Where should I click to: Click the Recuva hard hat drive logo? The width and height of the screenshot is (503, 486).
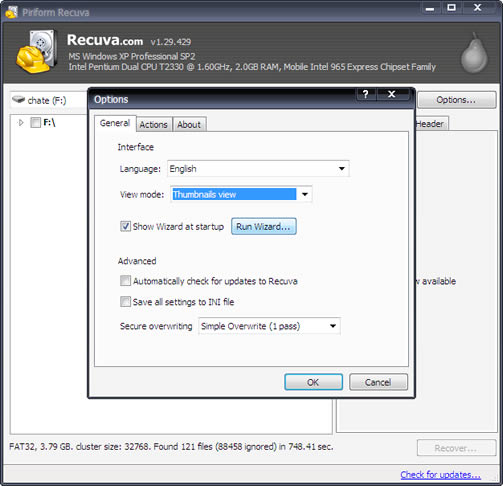36,51
